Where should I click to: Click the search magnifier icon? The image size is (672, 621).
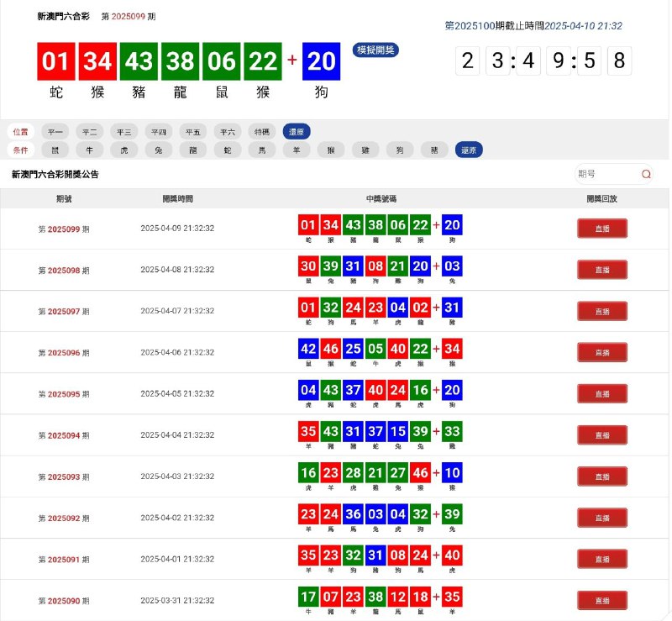point(646,174)
